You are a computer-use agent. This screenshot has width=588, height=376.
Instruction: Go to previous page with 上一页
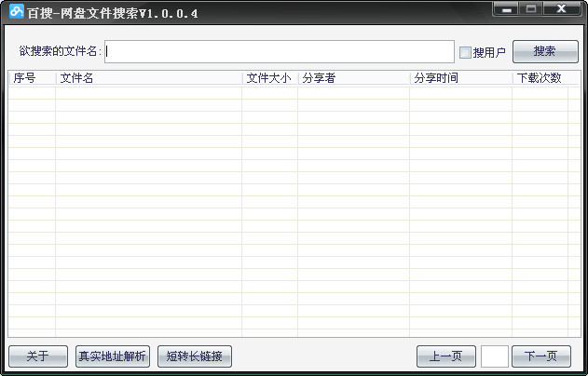(x=446, y=356)
